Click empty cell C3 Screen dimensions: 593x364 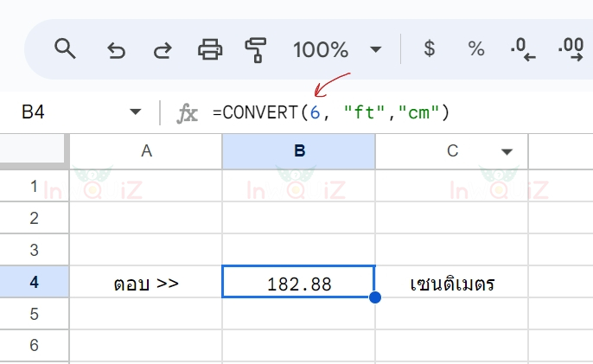click(x=452, y=250)
